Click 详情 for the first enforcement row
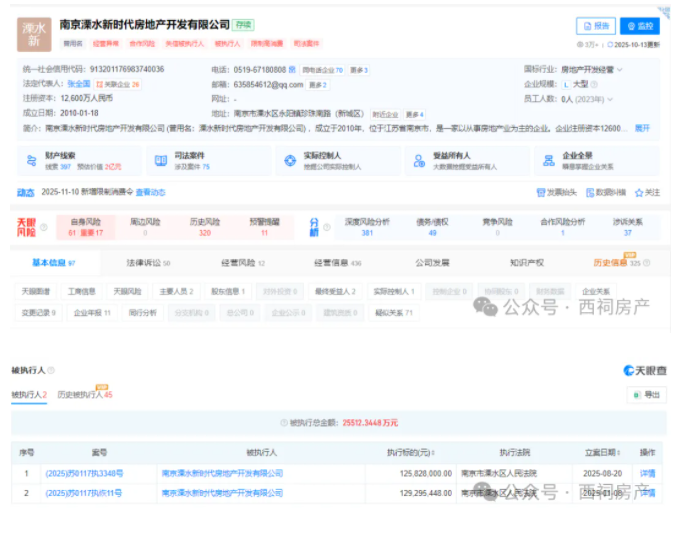This screenshot has width=674, height=540. click(647, 473)
